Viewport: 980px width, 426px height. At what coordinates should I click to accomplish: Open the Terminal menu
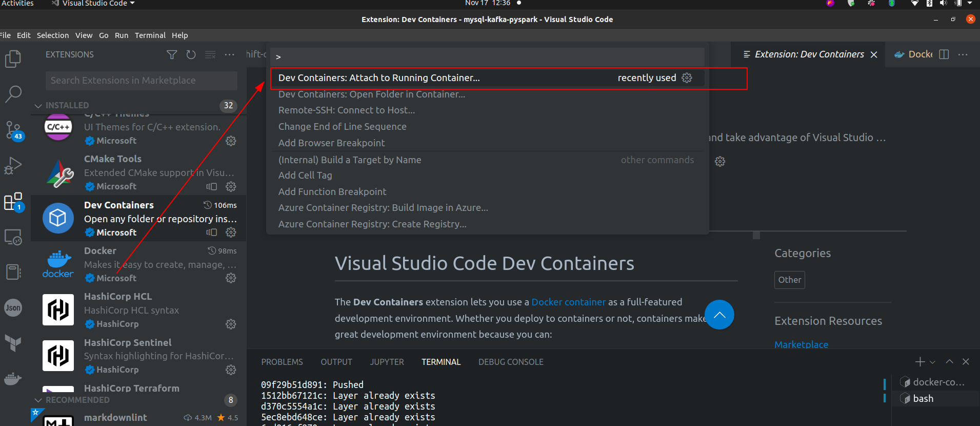[150, 35]
